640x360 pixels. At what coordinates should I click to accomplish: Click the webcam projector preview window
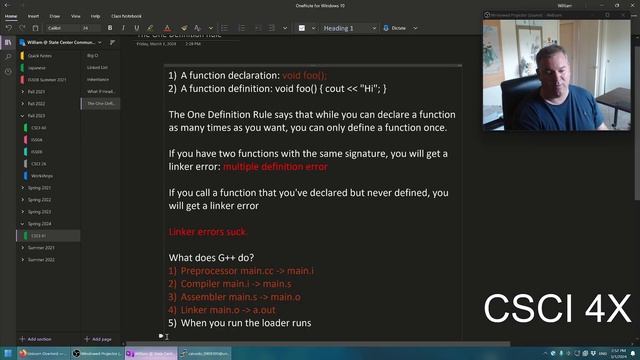click(x=557, y=76)
